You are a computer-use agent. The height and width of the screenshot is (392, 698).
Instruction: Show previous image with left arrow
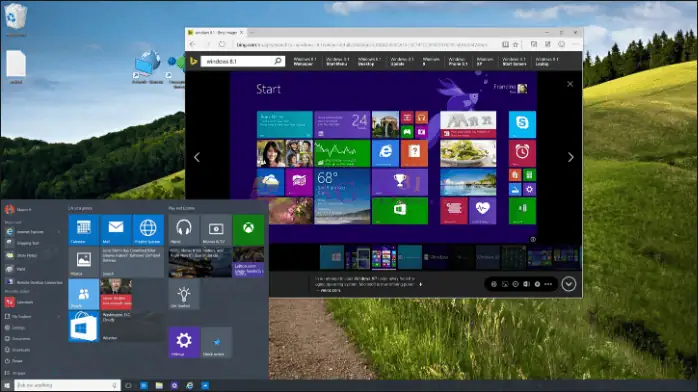(197, 157)
